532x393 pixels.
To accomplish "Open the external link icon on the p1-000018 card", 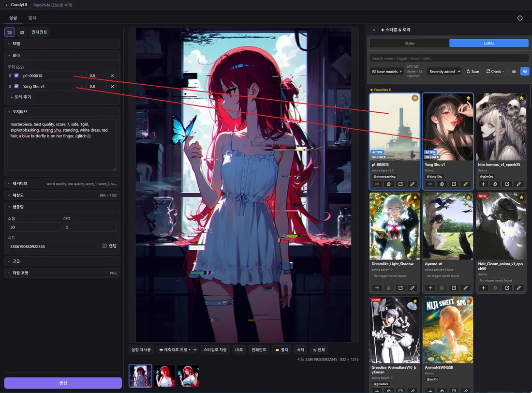I will point(401,184).
